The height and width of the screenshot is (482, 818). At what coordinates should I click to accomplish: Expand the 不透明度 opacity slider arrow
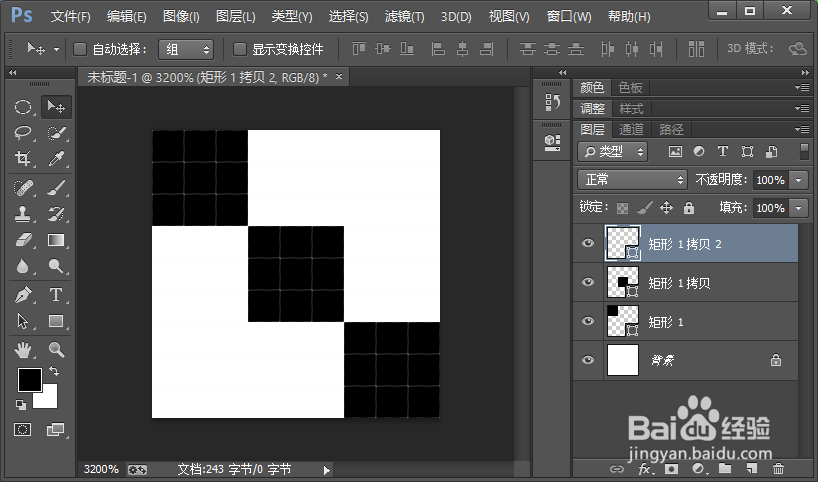coord(799,180)
